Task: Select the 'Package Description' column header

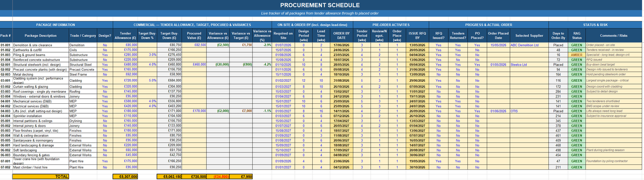Action: tap(40, 35)
